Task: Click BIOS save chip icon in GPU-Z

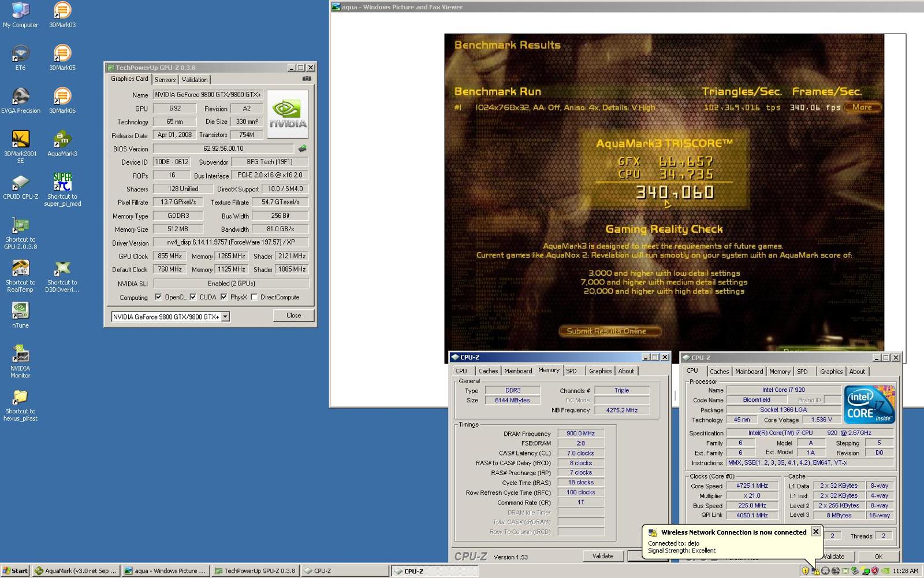Action: (x=302, y=149)
